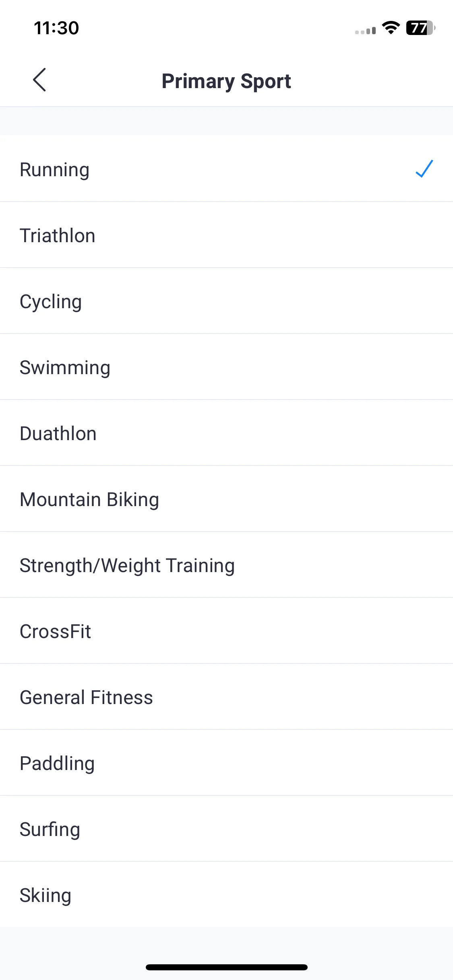This screenshot has height=980, width=453.
Task: Select the Cycling option
Action: click(x=226, y=301)
